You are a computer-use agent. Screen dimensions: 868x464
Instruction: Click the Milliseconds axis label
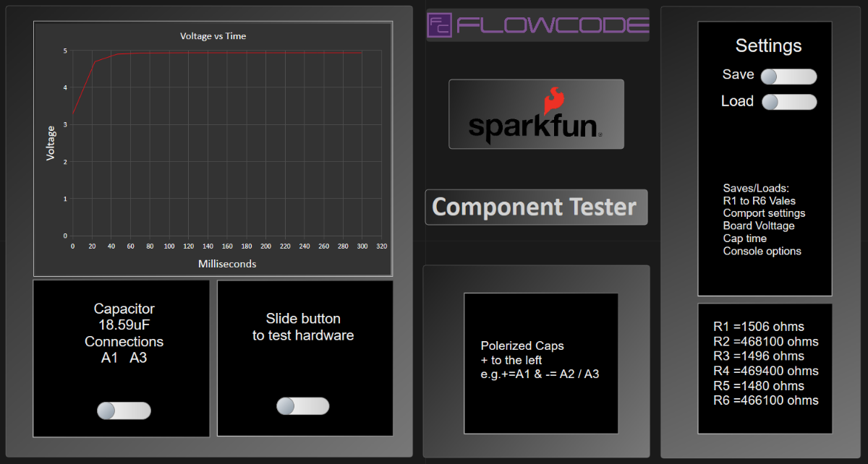click(x=226, y=264)
